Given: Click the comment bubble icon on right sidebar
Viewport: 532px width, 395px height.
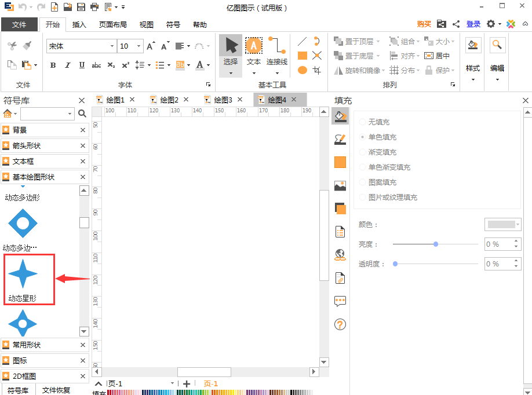Looking at the screenshot, I should [x=340, y=301].
